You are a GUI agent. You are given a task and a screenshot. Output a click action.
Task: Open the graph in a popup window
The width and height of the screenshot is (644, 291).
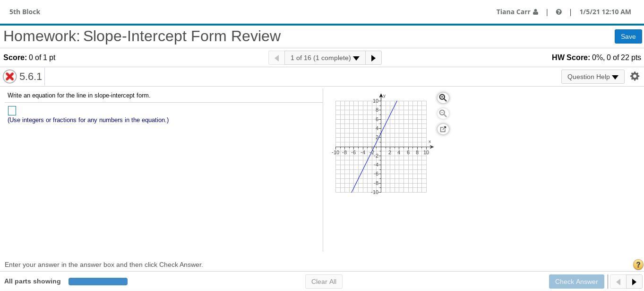(x=443, y=129)
